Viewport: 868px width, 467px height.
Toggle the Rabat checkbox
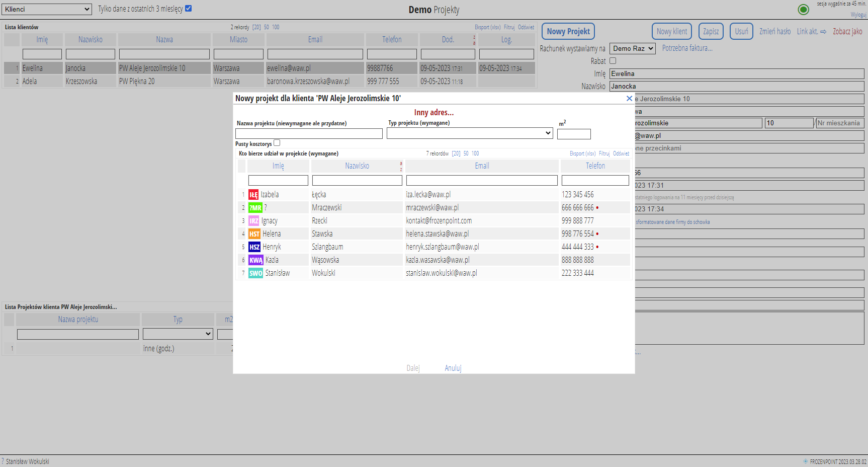(x=613, y=61)
